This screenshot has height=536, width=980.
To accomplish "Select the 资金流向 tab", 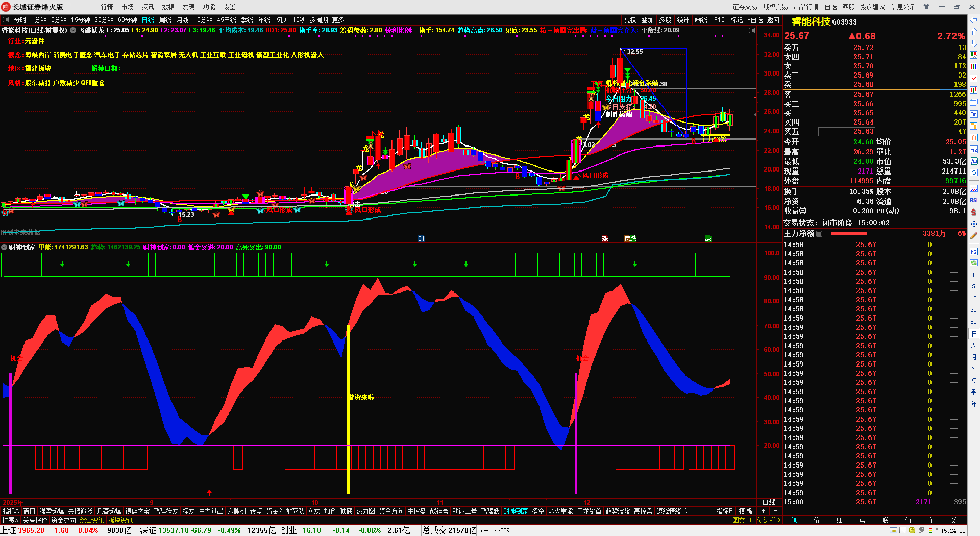I will pyautogui.click(x=64, y=520).
